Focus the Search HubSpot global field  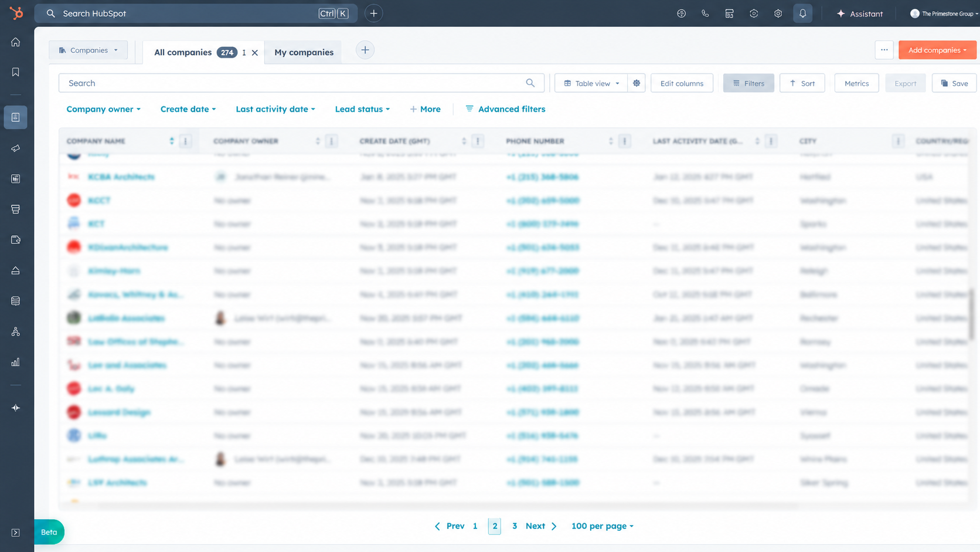tap(196, 13)
